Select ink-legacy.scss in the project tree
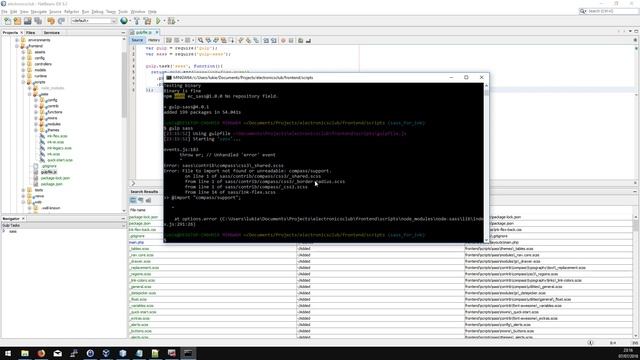The width and height of the screenshot is (640, 360). point(59,148)
